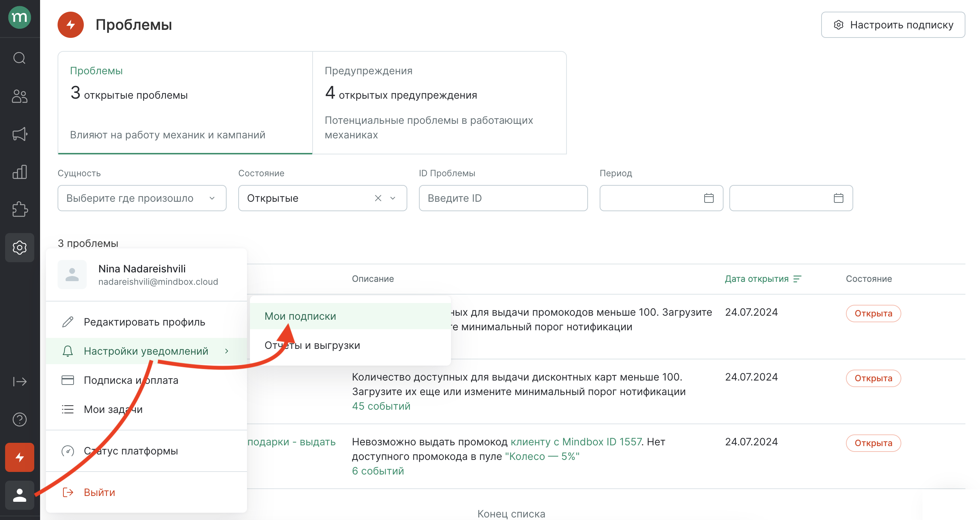Open campaigns section with megaphone icon
The height and width of the screenshot is (520, 980).
(x=19, y=134)
